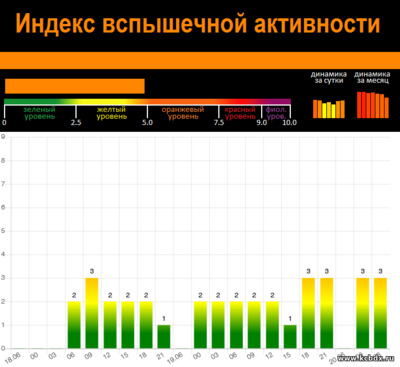The width and height of the screenshot is (400, 367).
Task: Open the 'динамика за сутки' mini chart
Action: tap(329, 109)
